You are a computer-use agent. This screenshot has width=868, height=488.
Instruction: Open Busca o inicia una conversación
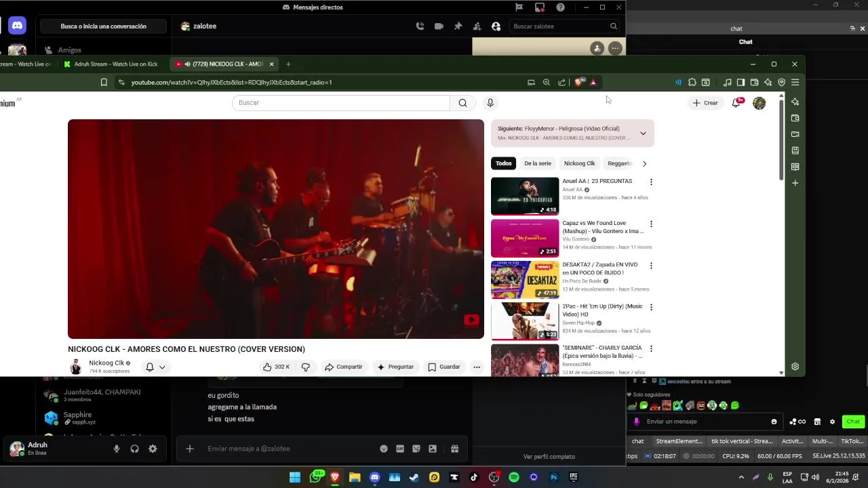click(103, 26)
